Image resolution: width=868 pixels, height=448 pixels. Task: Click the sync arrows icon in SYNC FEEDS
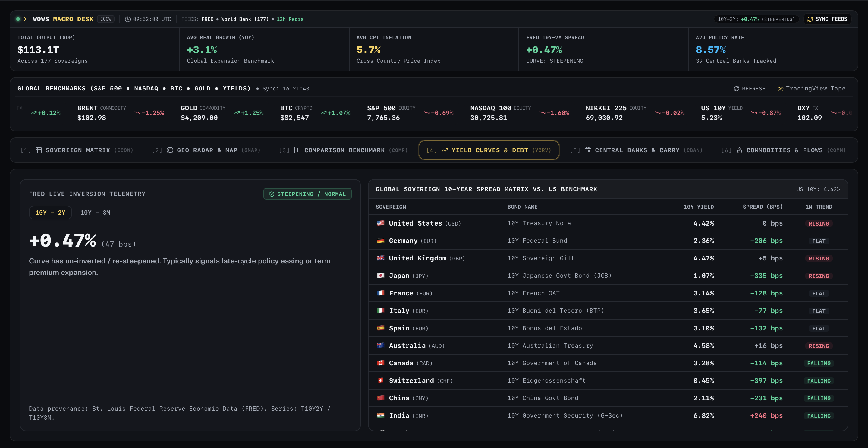click(810, 19)
